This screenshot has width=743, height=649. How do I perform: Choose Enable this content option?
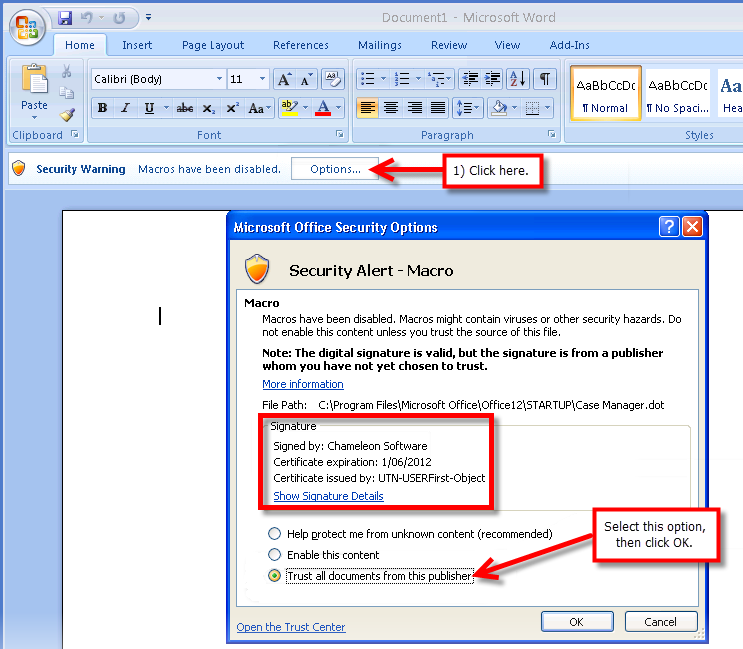coord(274,555)
